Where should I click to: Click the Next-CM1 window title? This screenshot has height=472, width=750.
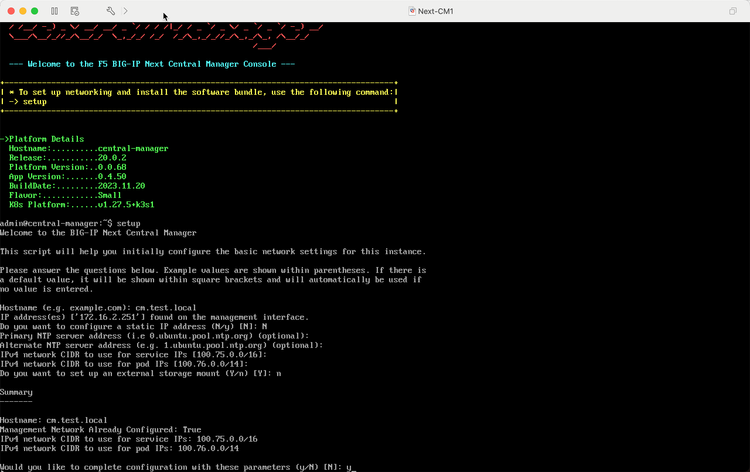[x=435, y=11]
